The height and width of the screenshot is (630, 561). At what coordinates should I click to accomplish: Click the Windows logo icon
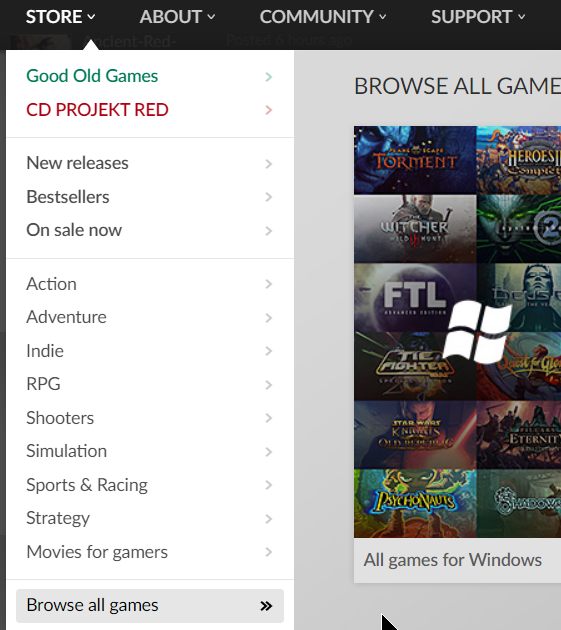tap(477, 332)
